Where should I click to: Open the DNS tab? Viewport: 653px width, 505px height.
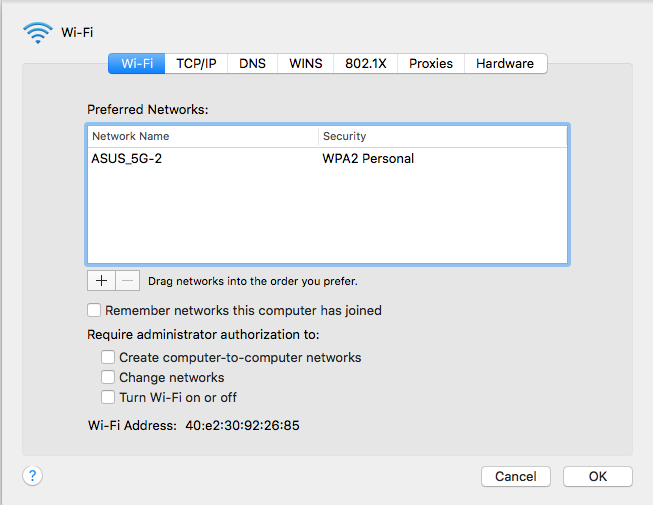coord(252,63)
